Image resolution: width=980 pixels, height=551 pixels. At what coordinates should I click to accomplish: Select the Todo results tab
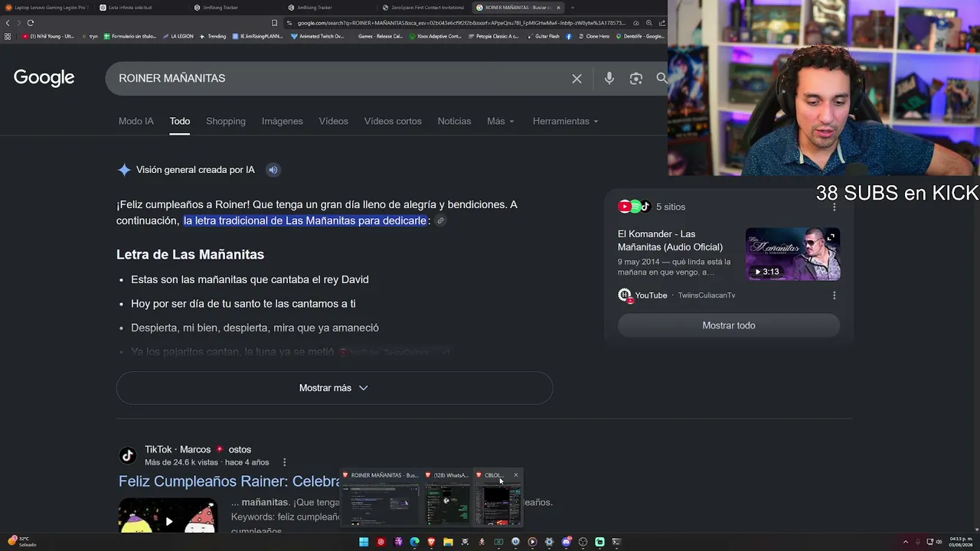pos(180,121)
